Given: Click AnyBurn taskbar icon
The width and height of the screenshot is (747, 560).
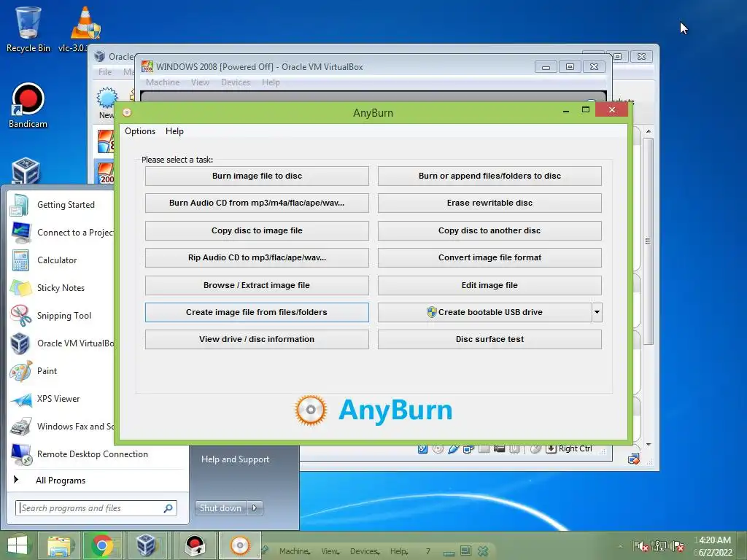Looking at the screenshot, I should point(239,545).
